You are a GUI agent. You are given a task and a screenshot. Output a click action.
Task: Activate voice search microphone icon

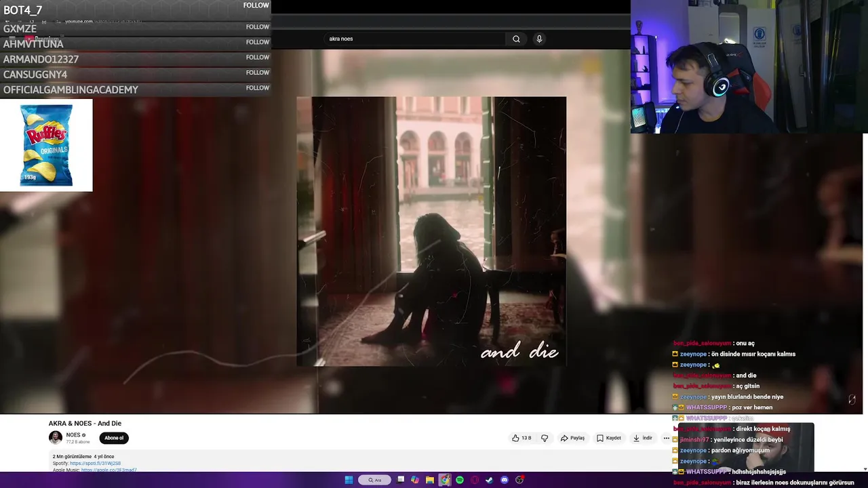(539, 39)
